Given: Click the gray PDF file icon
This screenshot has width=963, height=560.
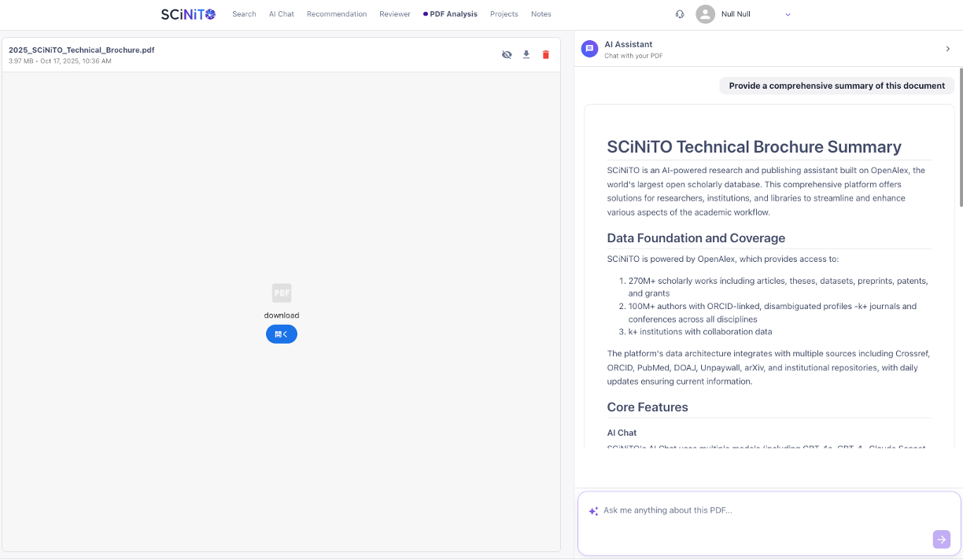Looking at the screenshot, I should [x=282, y=293].
